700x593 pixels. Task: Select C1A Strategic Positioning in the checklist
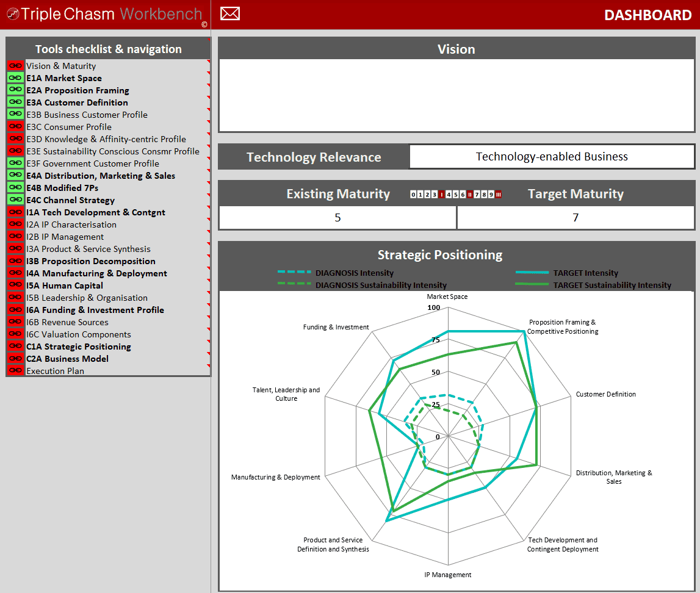point(79,347)
